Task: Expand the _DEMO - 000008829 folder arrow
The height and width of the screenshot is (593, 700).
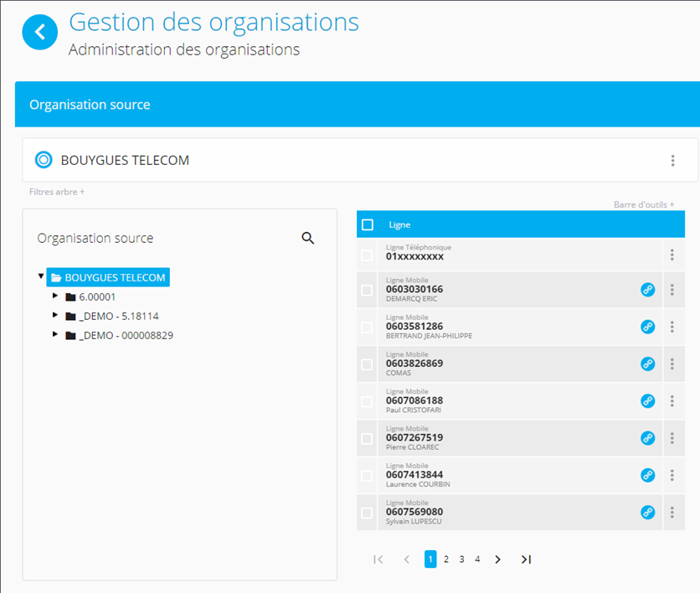Action: [55, 334]
